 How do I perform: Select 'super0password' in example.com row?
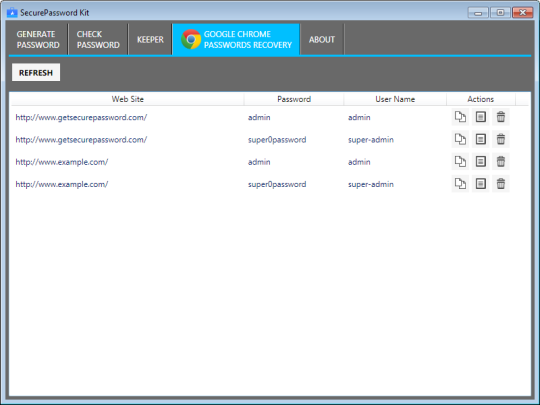pos(277,184)
